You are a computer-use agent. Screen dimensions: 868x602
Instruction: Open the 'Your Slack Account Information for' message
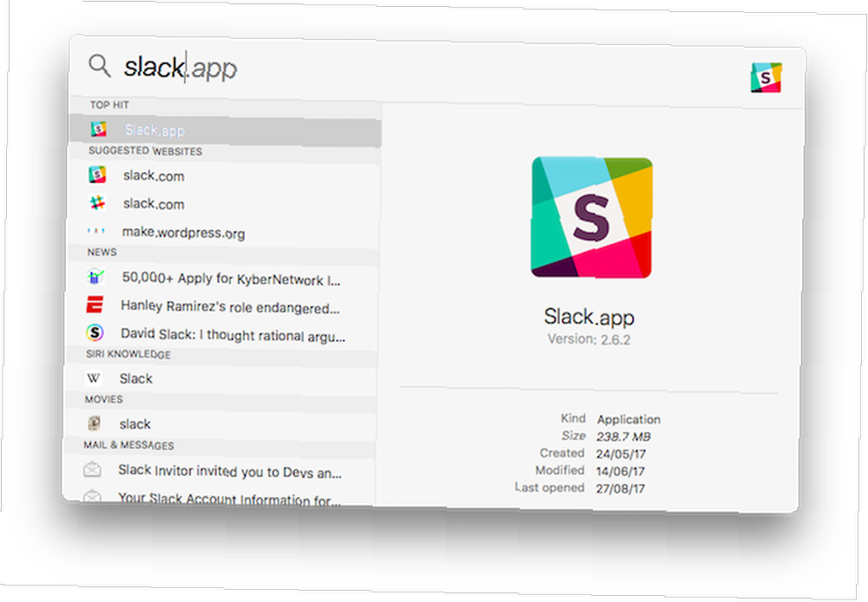[220, 497]
